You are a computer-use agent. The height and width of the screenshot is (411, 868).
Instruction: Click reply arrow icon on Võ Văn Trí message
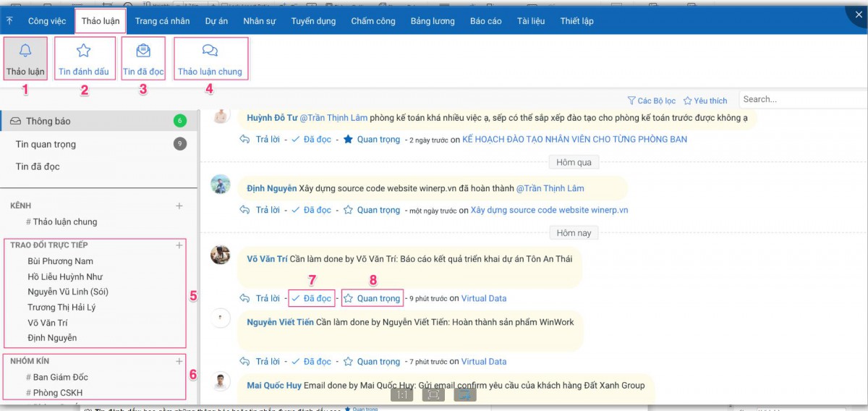click(x=244, y=298)
